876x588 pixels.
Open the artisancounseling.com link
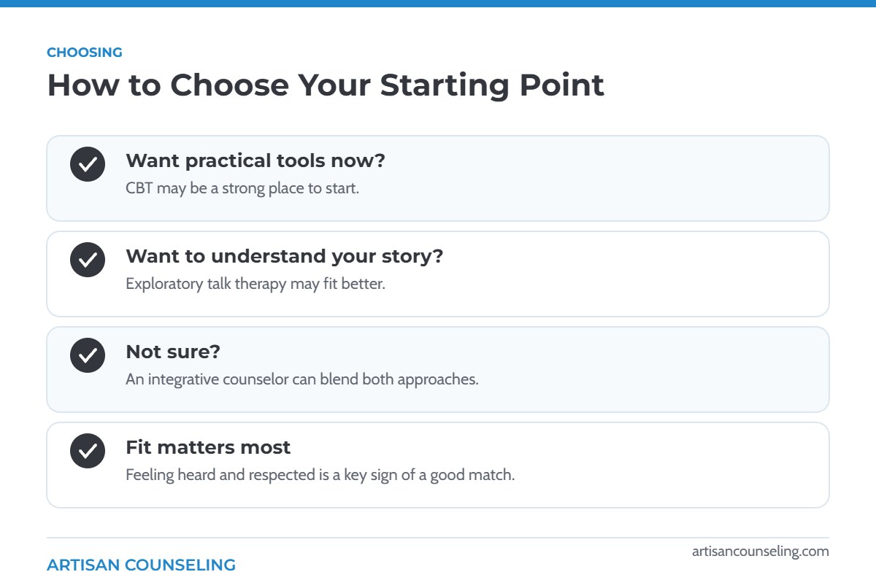pos(761,552)
